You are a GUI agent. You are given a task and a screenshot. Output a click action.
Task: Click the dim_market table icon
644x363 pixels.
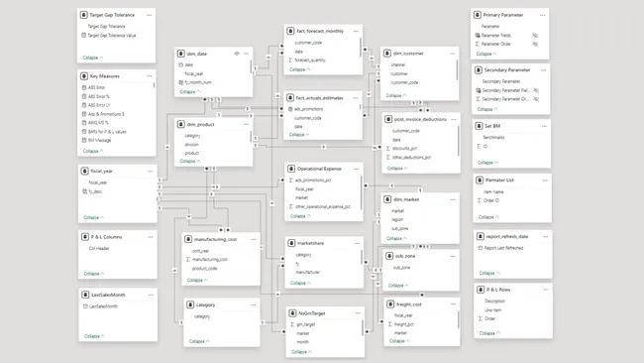pyautogui.click(x=387, y=199)
